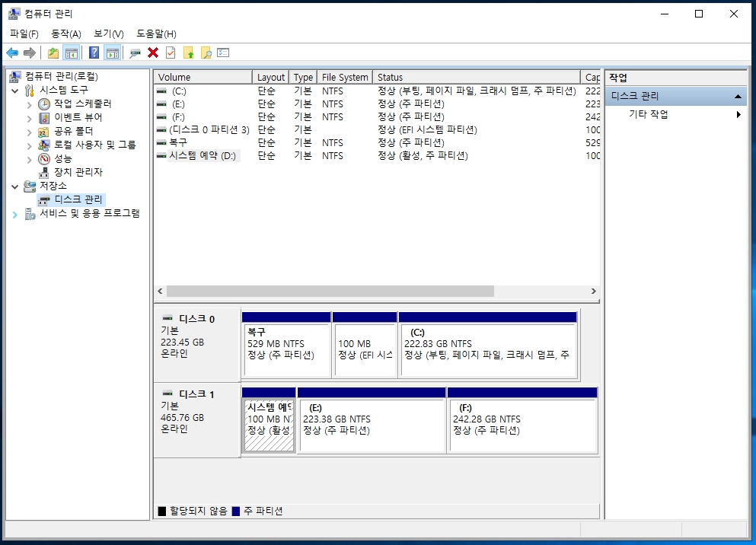Image resolution: width=756 pixels, height=545 pixels.
Task: Select 성능 in the tree
Action: 62,158
